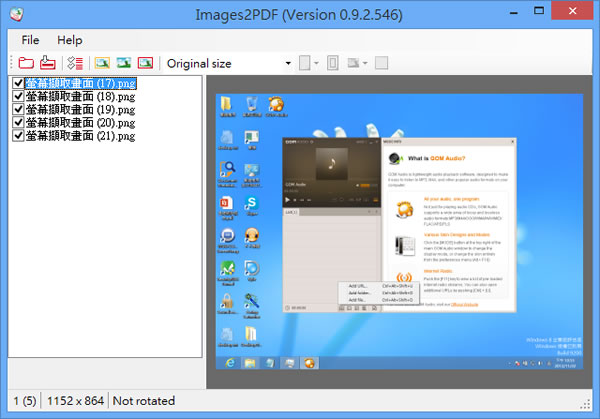Click the red export-to-PDF toolbar icon
This screenshot has height=419, width=600.
(47, 63)
